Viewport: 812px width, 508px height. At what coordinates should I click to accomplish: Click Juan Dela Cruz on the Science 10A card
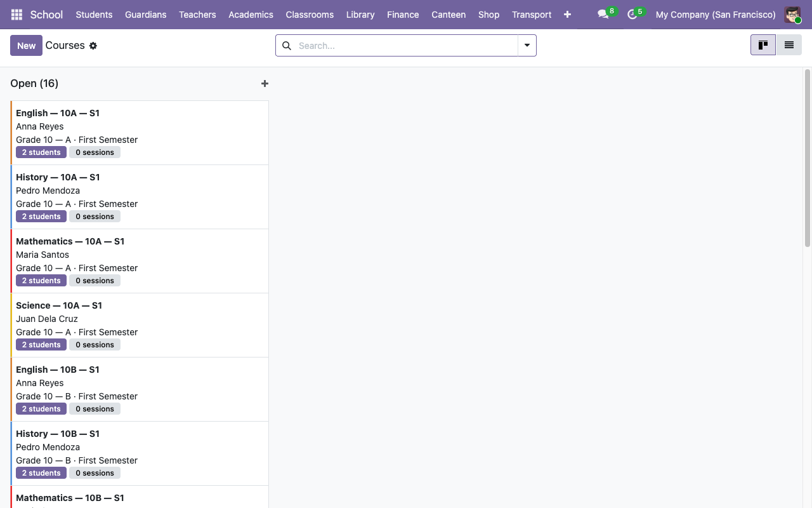pos(47,319)
